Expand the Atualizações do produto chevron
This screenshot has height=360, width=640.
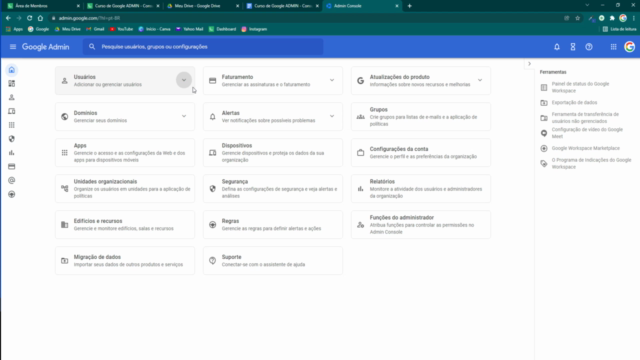(x=480, y=80)
